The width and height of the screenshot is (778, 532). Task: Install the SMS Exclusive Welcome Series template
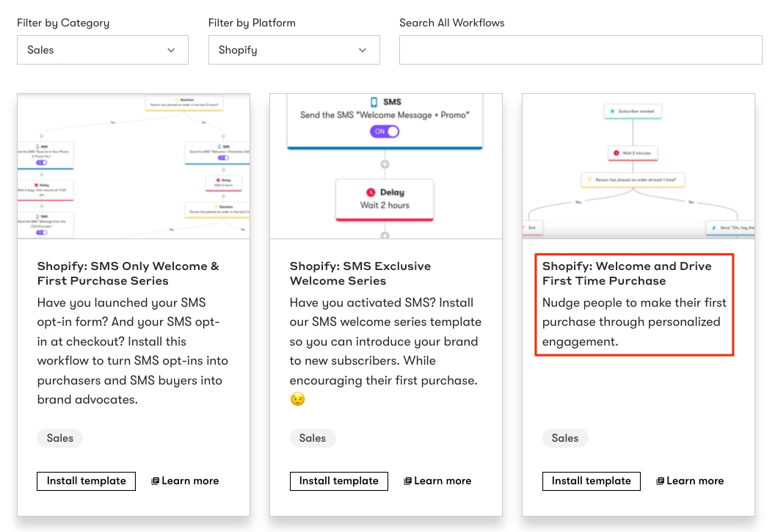click(339, 481)
